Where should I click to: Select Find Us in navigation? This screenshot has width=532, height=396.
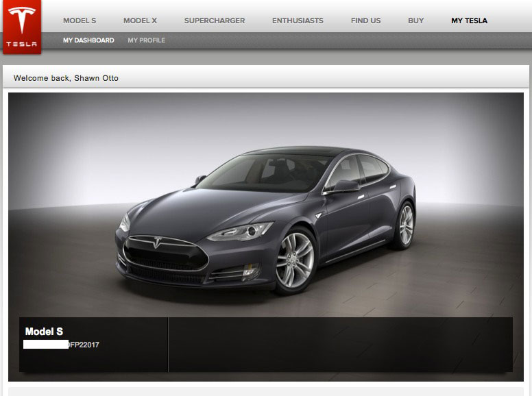pos(366,21)
